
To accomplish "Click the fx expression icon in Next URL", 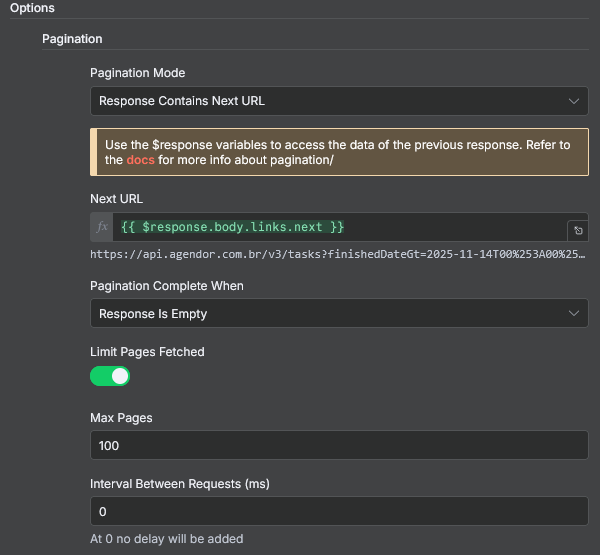I will (102, 227).
